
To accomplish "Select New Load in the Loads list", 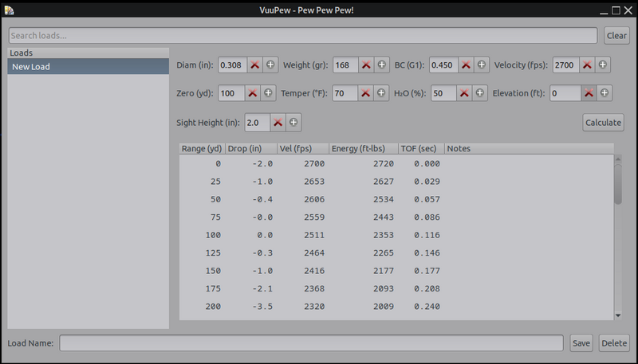I will coord(88,67).
